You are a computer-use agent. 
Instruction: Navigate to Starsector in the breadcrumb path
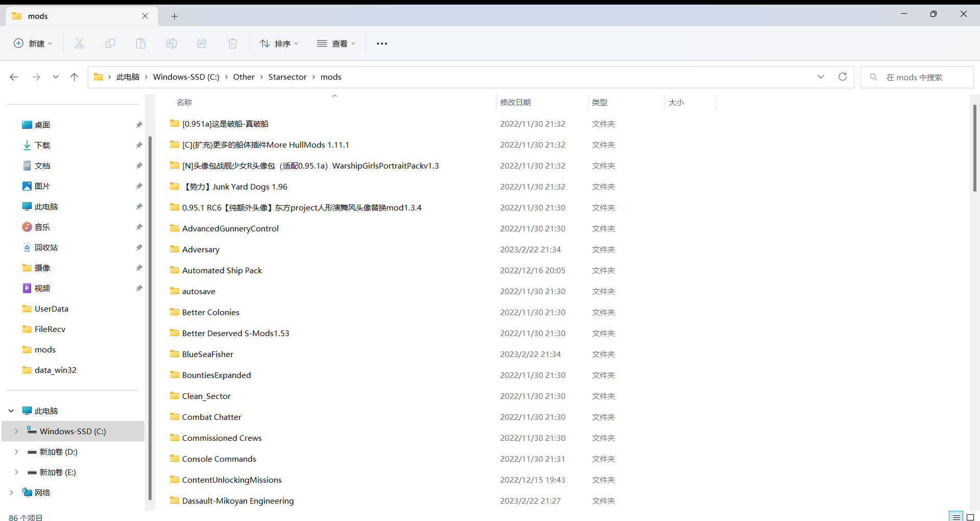click(287, 77)
